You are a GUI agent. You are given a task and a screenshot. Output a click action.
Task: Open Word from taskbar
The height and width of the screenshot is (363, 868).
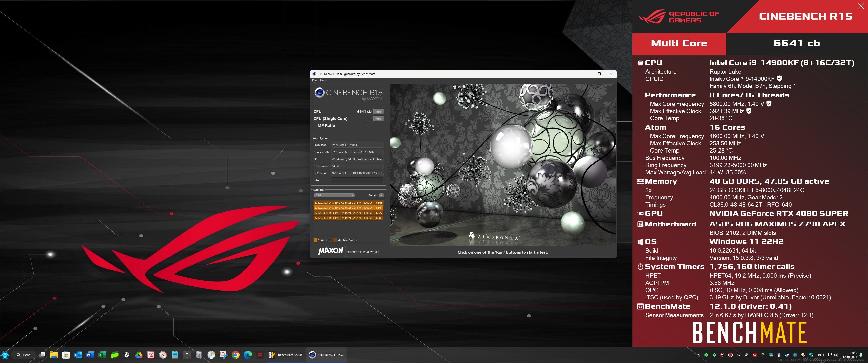90,355
